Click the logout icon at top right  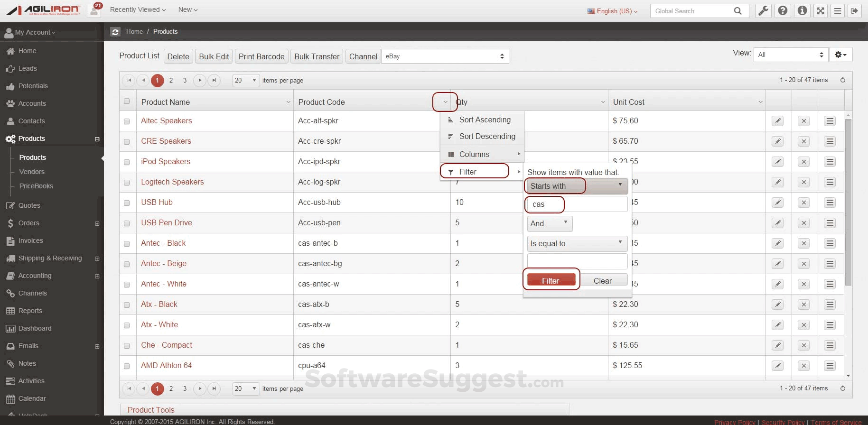(x=854, y=11)
